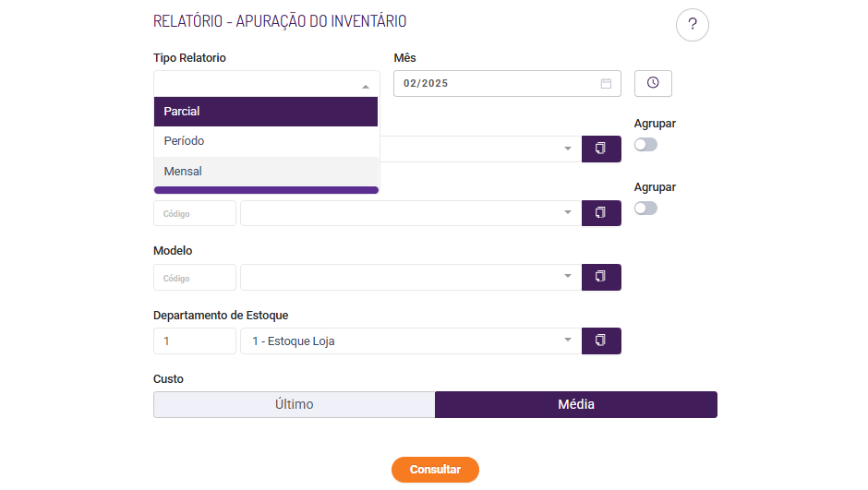This screenshot has width=868, height=490.
Task: Click the Modelo Código input field
Action: click(194, 277)
